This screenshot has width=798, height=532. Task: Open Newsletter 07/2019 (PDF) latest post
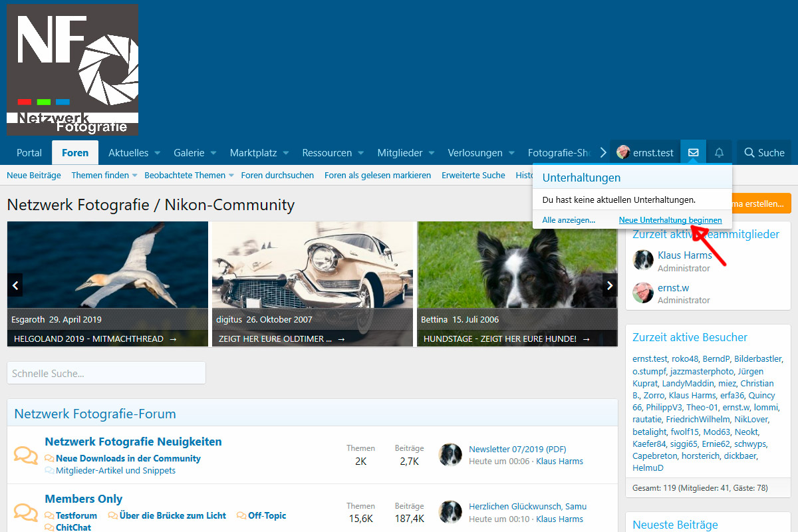click(x=517, y=449)
